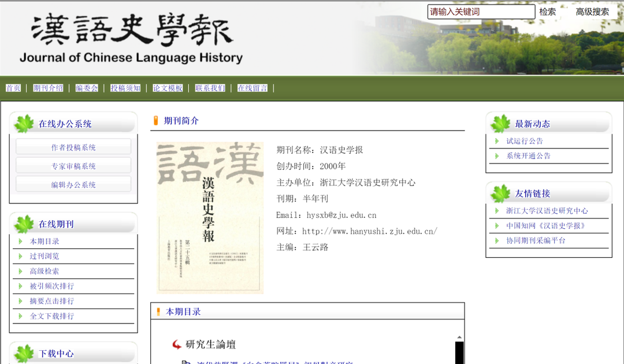Click the maple leaf icon beside 友情链接
Screen dimensions: 624x364
(500, 194)
